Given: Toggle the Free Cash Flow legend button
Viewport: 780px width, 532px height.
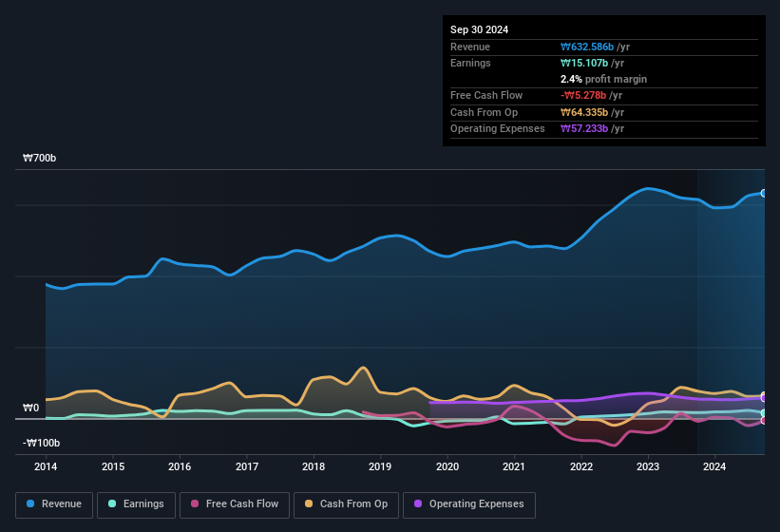Looking at the screenshot, I should [235, 505].
